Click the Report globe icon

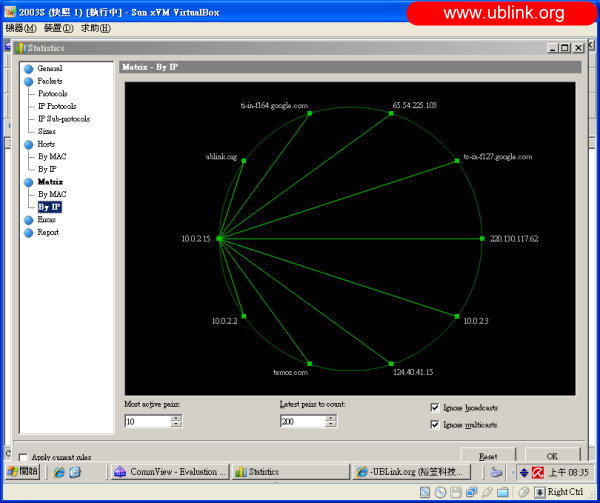(29, 233)
